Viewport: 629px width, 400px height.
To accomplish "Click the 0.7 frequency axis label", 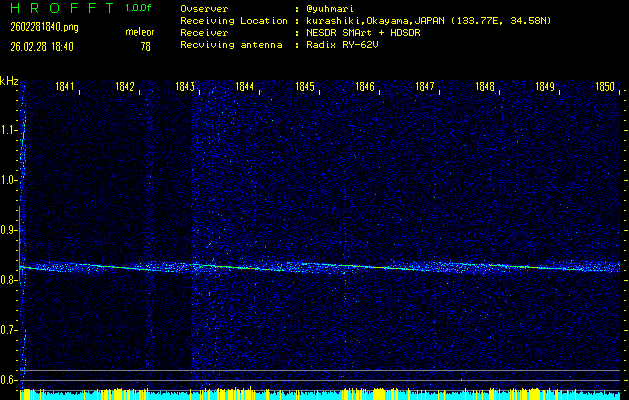I will point(9,330).
